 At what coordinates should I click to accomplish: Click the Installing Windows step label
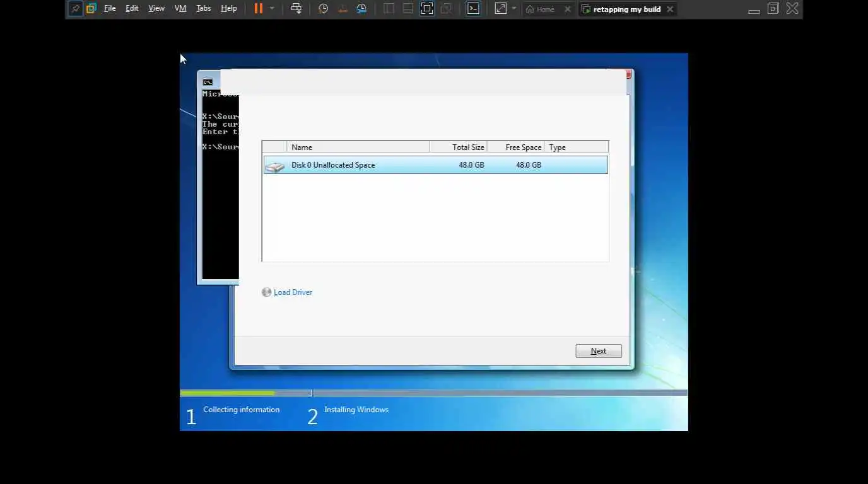pyautogui.click(x=356, y=410)
